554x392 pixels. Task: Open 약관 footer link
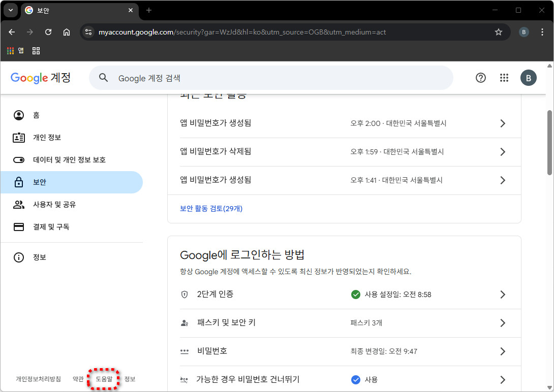(78, 379)
